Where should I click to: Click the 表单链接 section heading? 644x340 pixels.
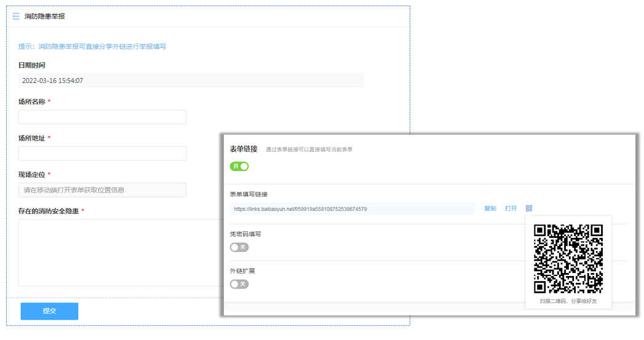(x=244, y=149)
